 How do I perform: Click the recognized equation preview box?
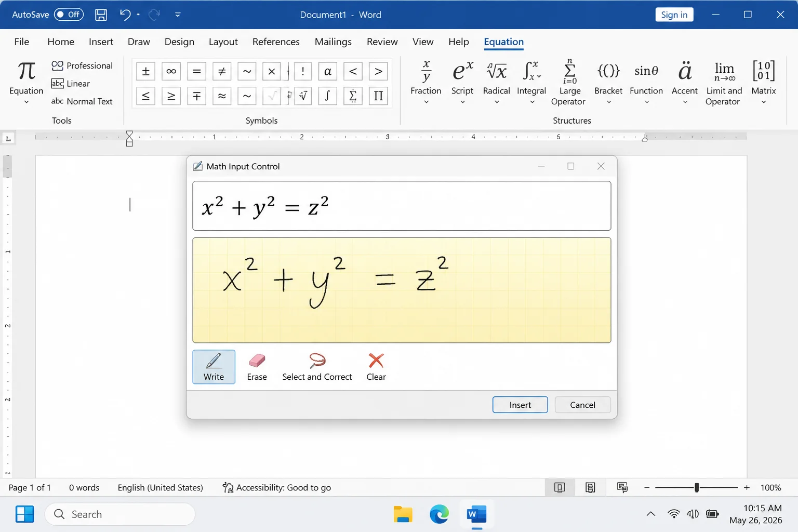pos(402,206)
